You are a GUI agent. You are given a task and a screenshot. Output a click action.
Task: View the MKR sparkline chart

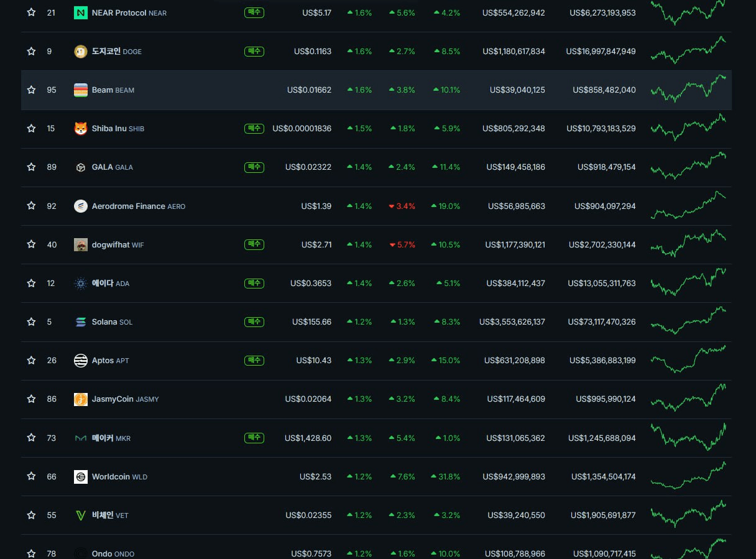[688, 437]
